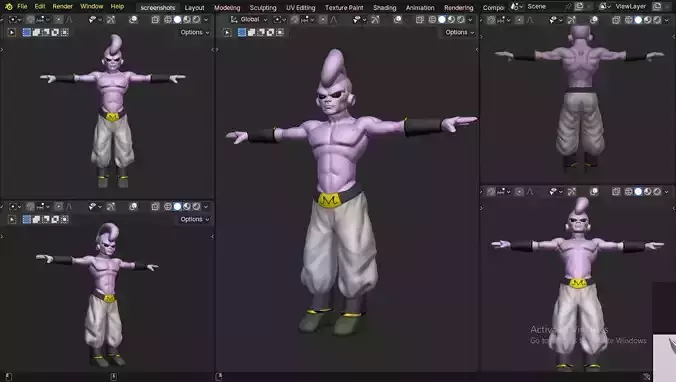Open the scene browse dropdown icon
The height and width of the screenshot is (382, 676).
point(516,6)
